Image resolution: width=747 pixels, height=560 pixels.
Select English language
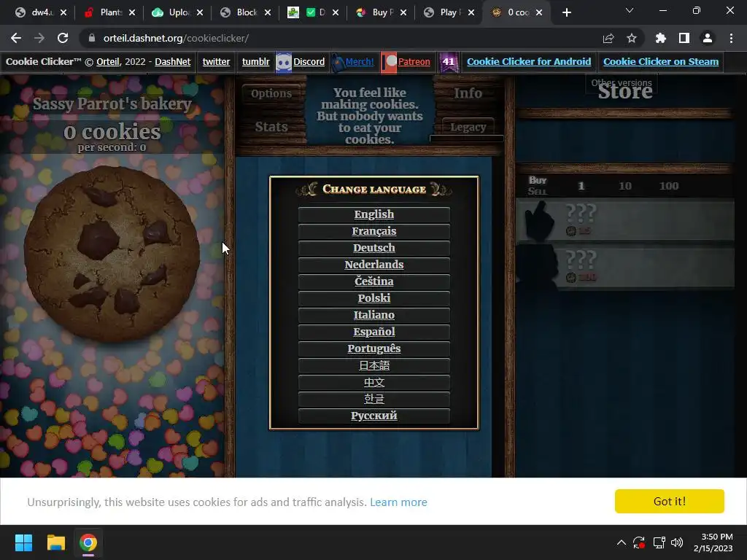[x=374, y=214]
